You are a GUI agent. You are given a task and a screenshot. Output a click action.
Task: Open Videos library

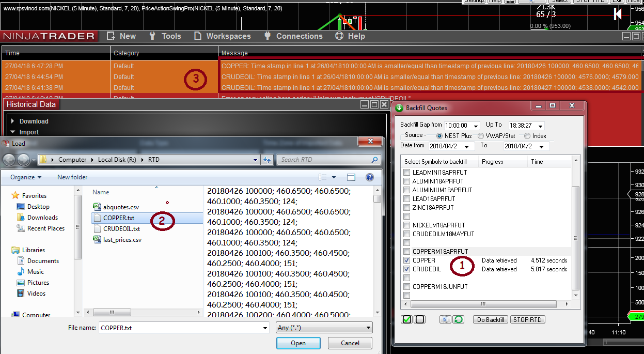32,294
